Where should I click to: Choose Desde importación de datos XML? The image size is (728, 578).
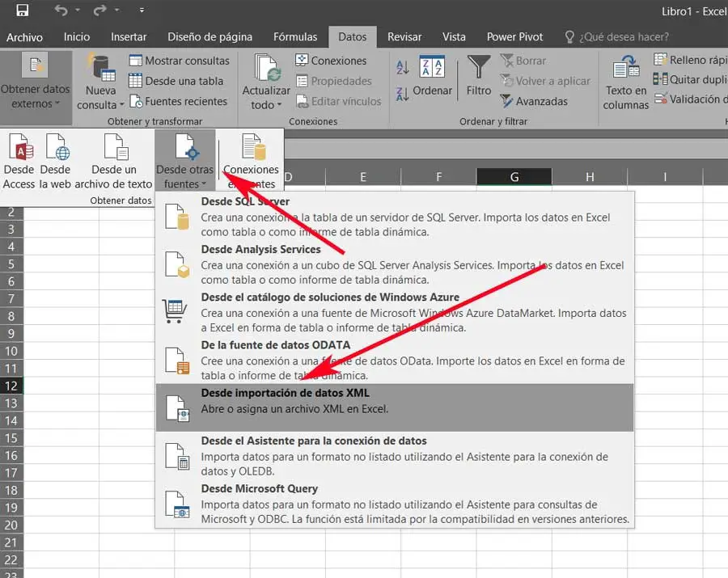click(395, 407)
